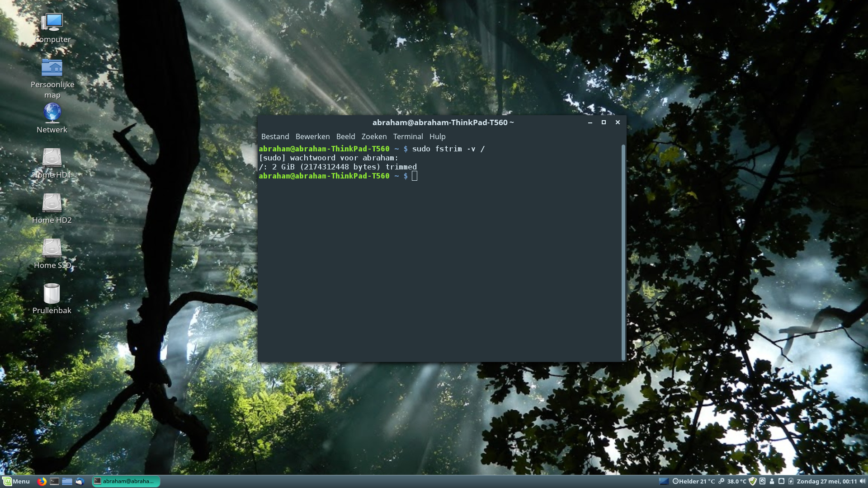
Task: Click the '[sudo] wachtwoord voor abraham:' line
Action: click(x=328, y=158)
